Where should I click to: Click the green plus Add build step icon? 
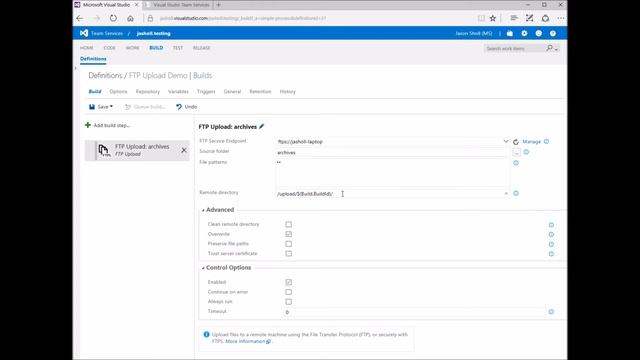point(88,125)
